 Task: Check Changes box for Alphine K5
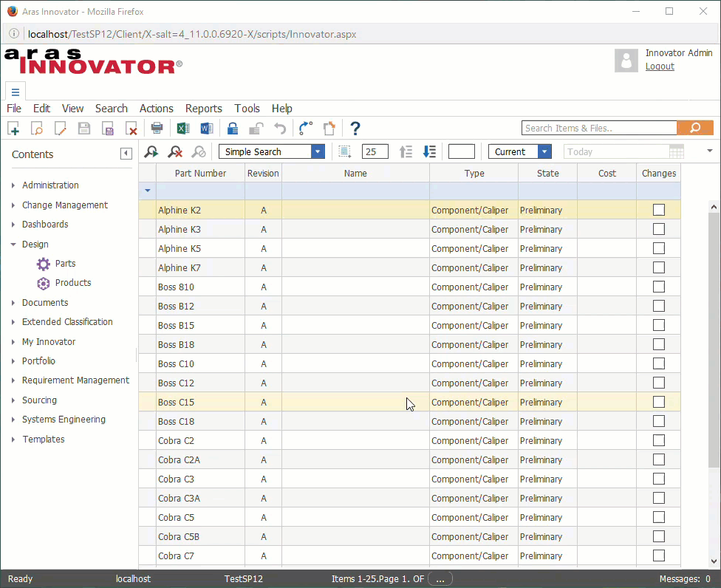pos(659,249)
